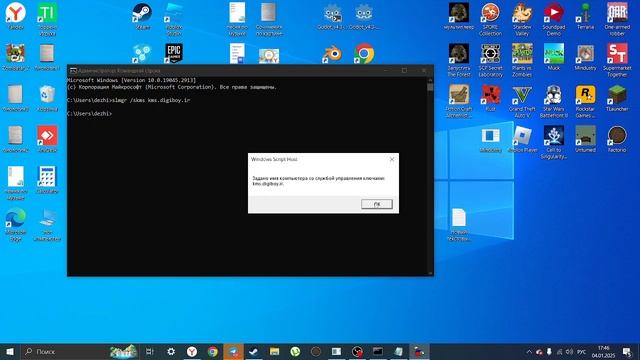Launch the Grand Theft Auto V shortcut
The image size is (640, 360).
522,101
